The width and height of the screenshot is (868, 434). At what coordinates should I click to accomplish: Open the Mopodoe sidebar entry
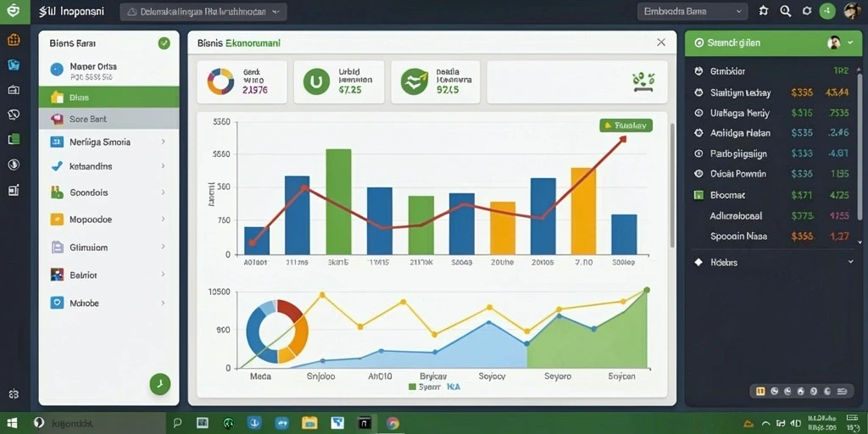(109, 220)
